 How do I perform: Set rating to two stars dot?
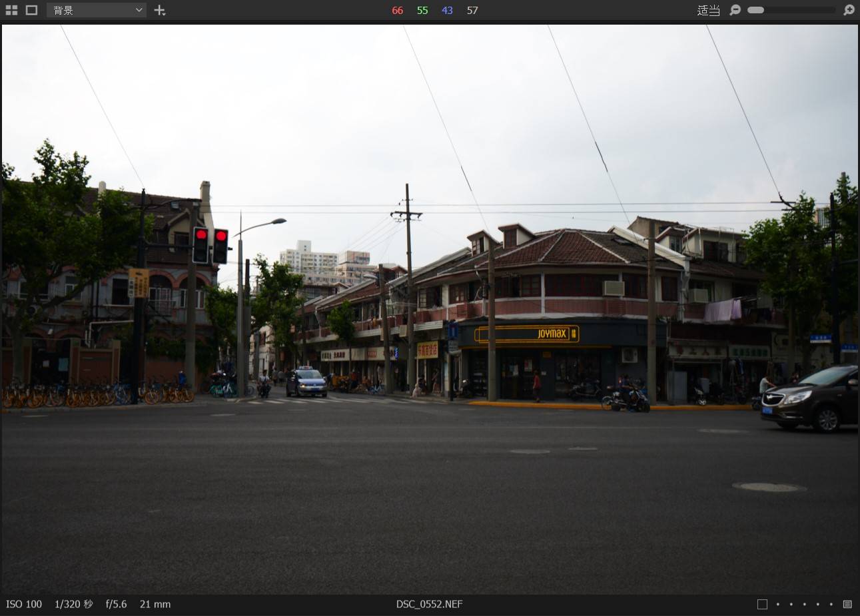(x=791, y=604)
